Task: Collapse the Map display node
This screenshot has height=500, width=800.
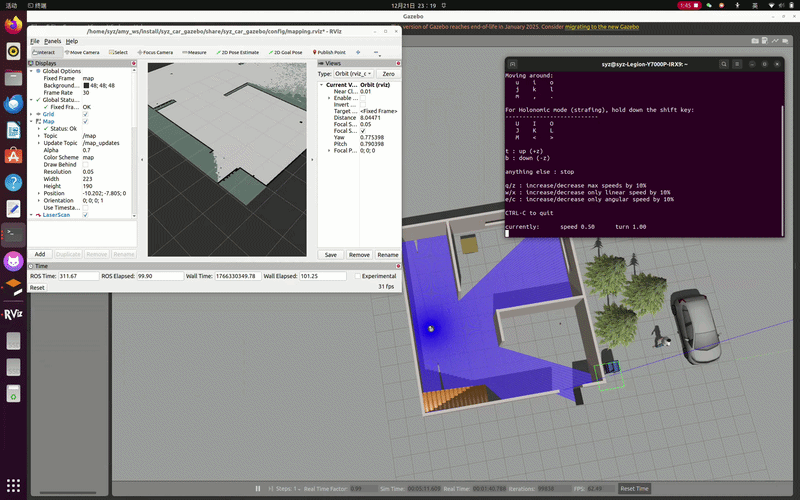Action: click(31, 121)
